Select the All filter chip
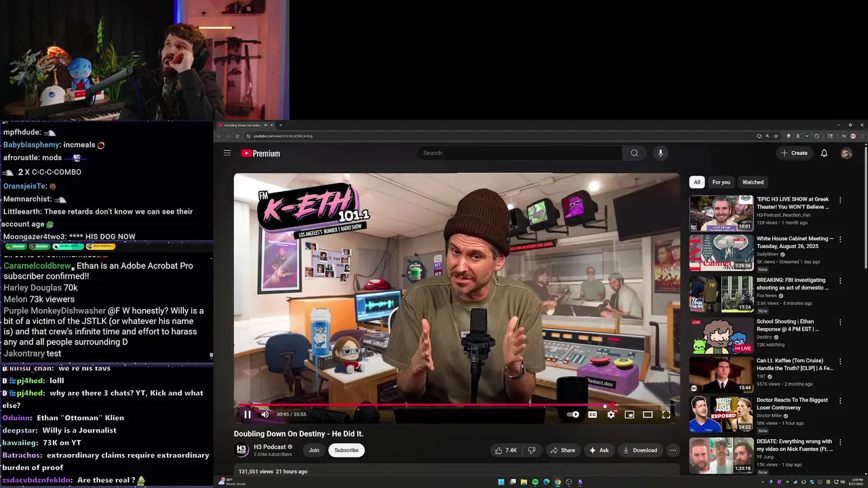 tap(696, 182)
